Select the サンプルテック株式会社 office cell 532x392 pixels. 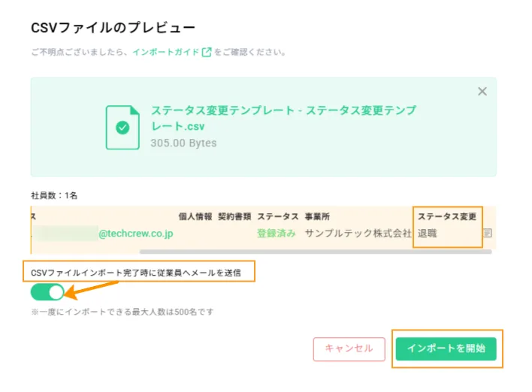pyautogui.click(x=358, y=234)
